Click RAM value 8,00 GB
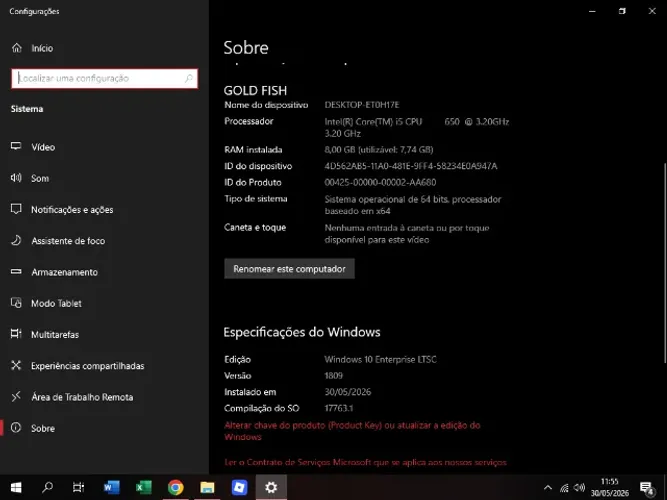The height and width of the screenshot is (500, 667). pyautogui.click(x=379, y=150)
